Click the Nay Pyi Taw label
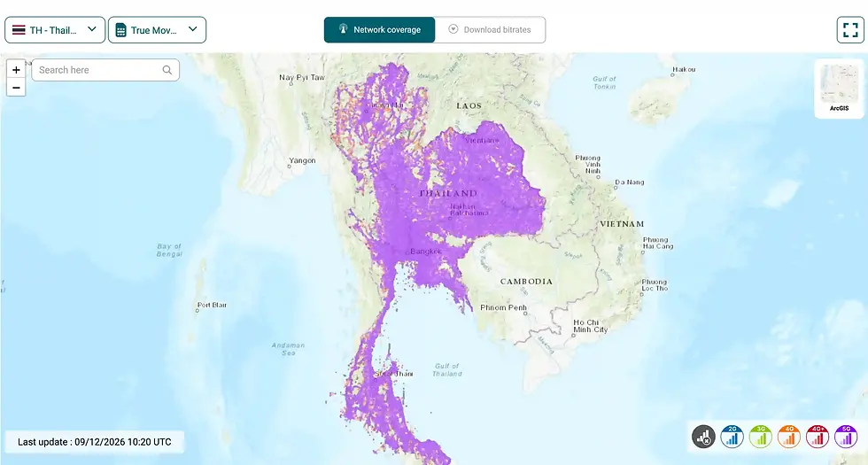This screenshot has height=465, width=868. pos(302,78)
